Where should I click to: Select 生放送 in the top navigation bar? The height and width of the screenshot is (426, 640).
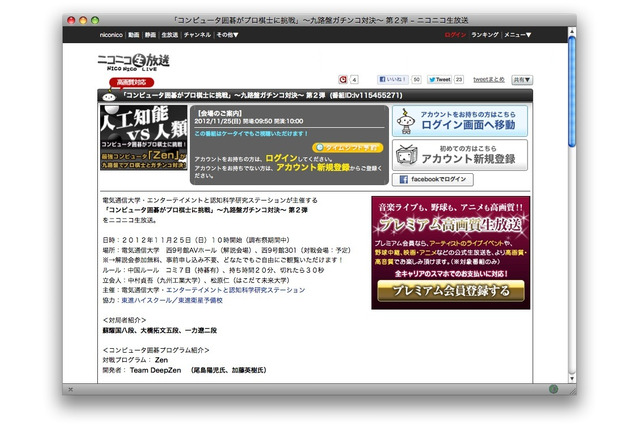pyautogui.click(x=170, y=35)
